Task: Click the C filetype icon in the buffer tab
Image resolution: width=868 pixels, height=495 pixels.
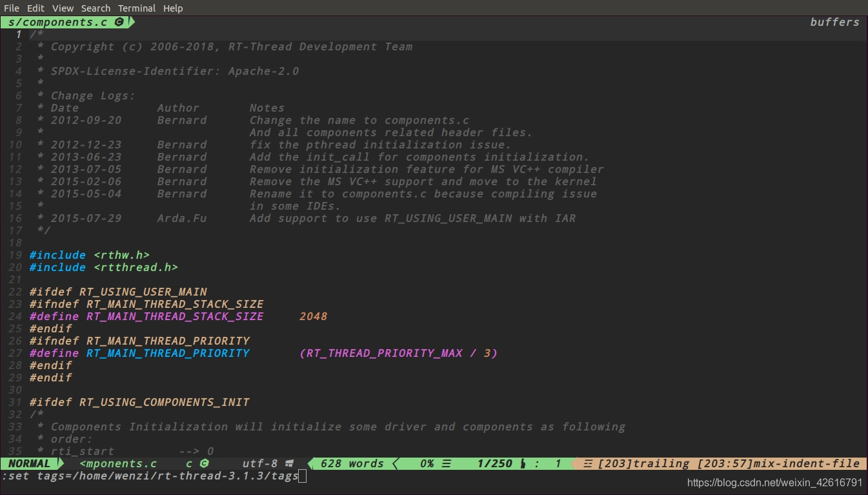Action: pos(119,22)
